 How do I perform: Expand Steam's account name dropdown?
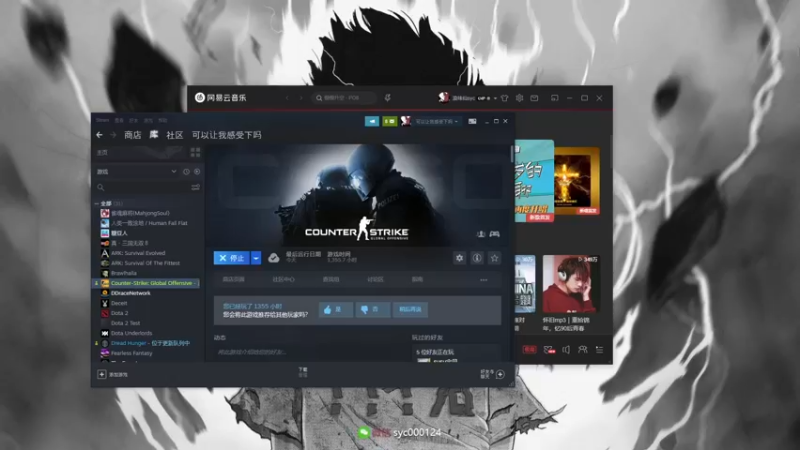[437, 121]
